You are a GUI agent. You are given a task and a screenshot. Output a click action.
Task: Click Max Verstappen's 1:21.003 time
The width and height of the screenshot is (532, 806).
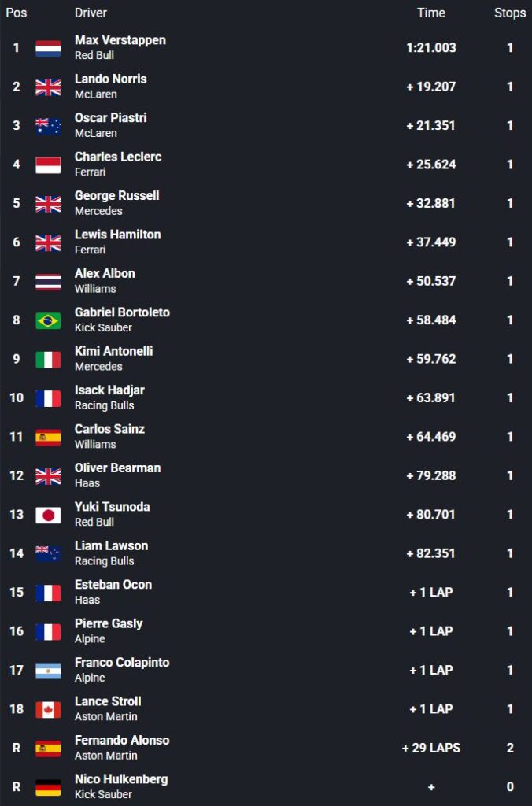431,48
